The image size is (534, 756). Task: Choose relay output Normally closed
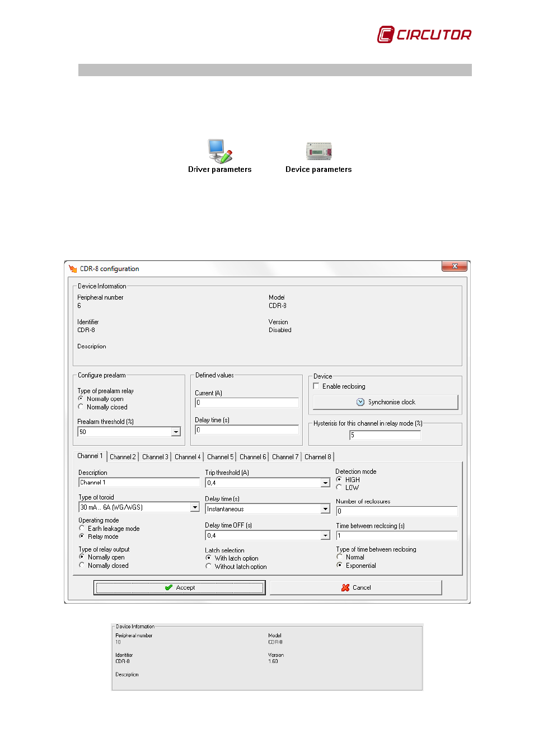coord(82,566)
